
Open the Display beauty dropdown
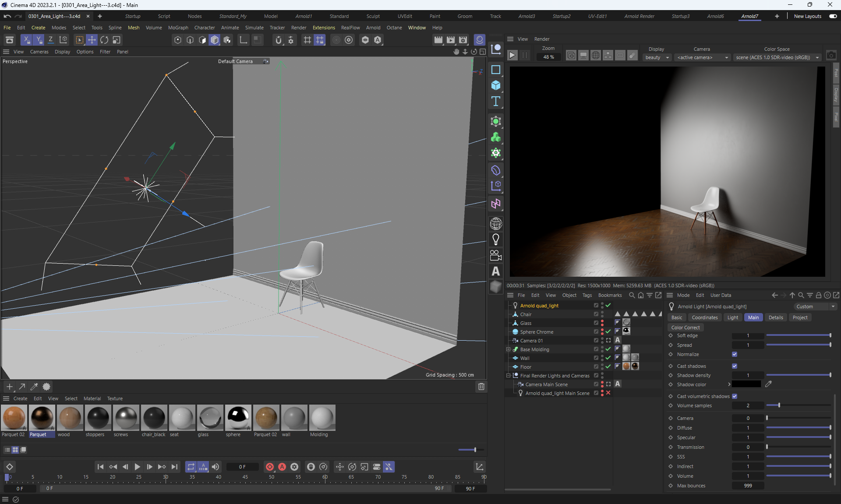pos(657,57)
